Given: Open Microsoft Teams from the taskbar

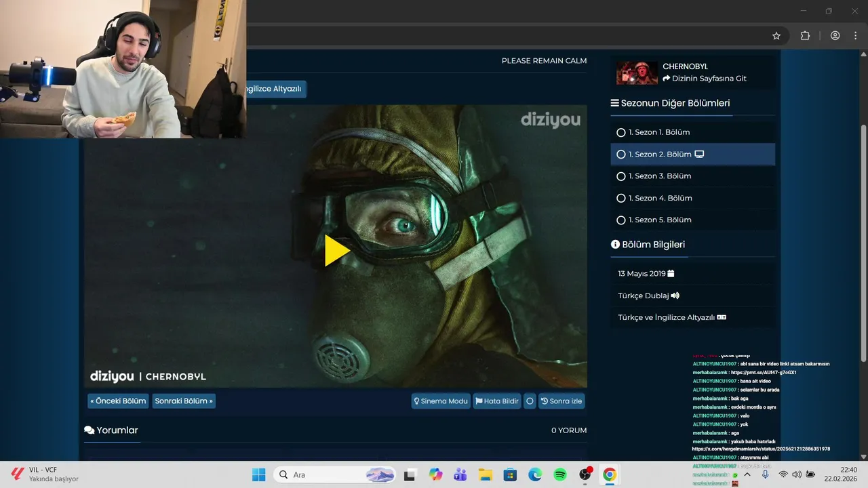Looking at the screenshot, I should (x=460, y=474).
